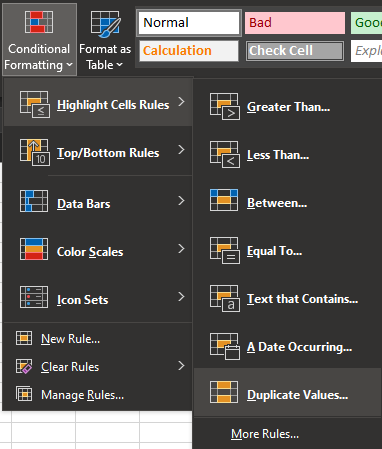Expand the Data Bars submenu arrow

(181, 201)
